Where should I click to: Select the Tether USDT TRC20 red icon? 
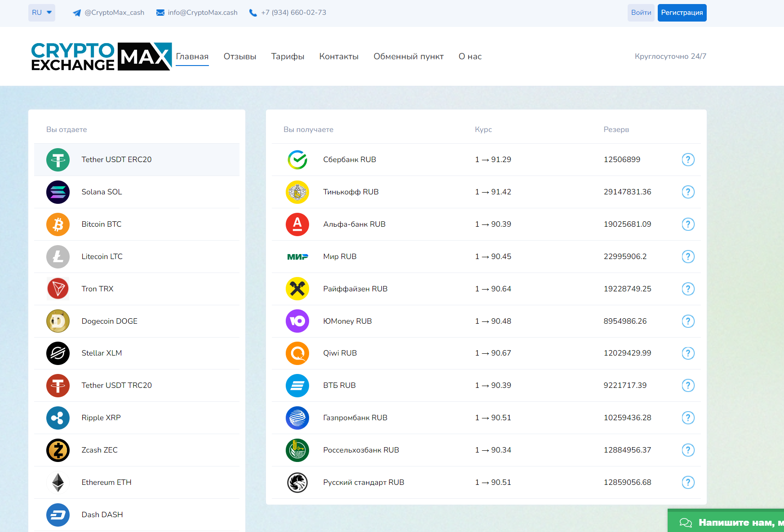click(58, 386)
